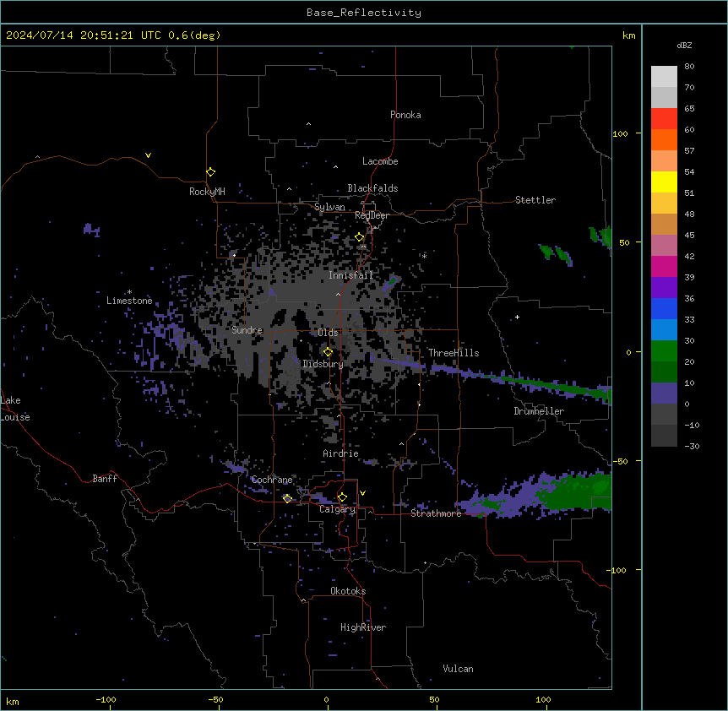Select the gold 48-51 dBZ legend swatch
The image size is (728, 711).
pyautogui.click(x=664, y=204)
